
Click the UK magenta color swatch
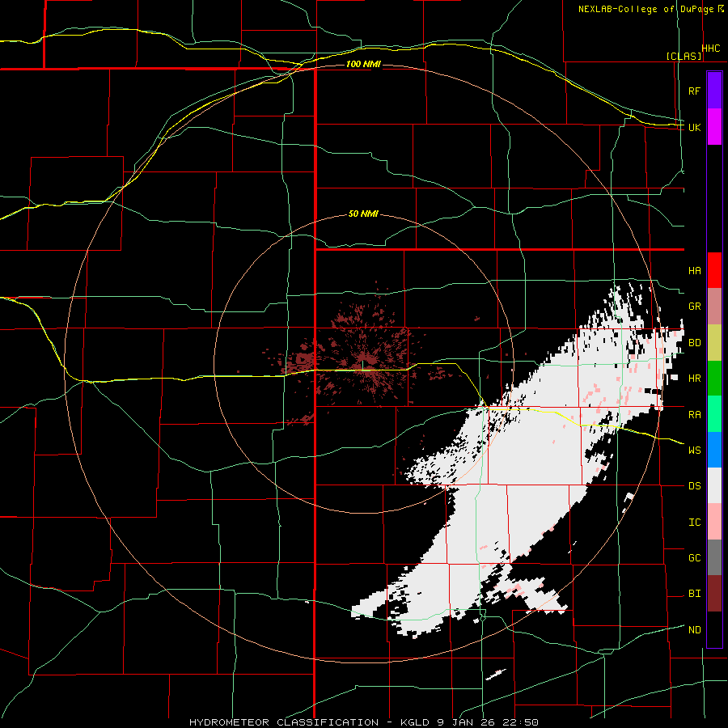click(714, 127)
